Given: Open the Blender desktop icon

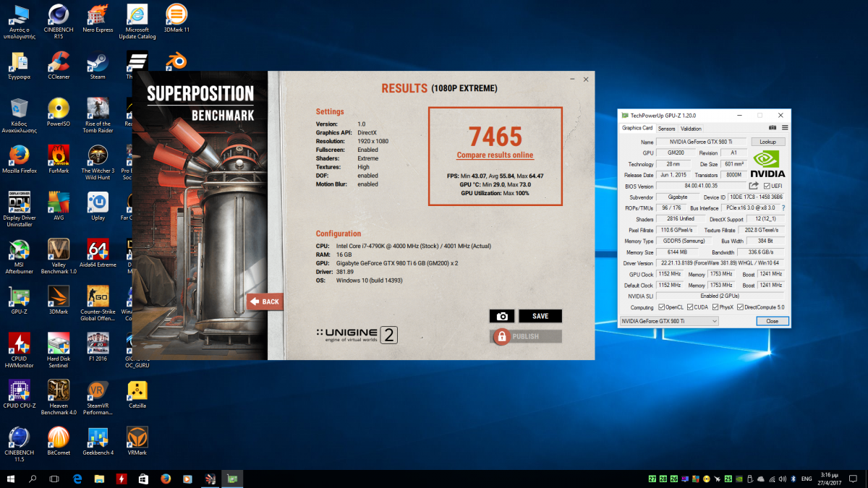Looking at the screenshot, I should [176, 61].
